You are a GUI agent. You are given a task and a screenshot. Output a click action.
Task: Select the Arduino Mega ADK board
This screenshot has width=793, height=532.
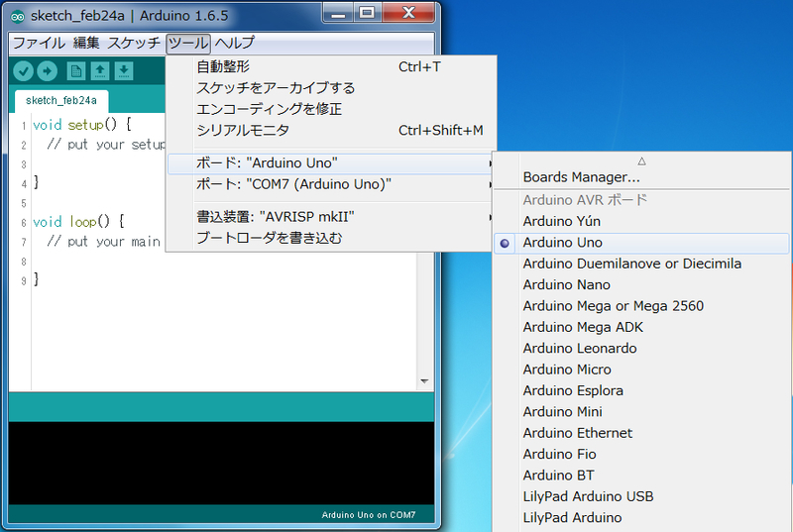pyautogui.click(x=641, y=327)
